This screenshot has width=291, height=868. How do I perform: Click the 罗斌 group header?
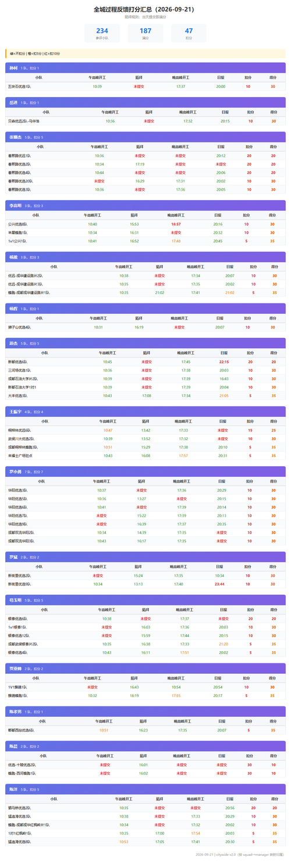point(145,557)
